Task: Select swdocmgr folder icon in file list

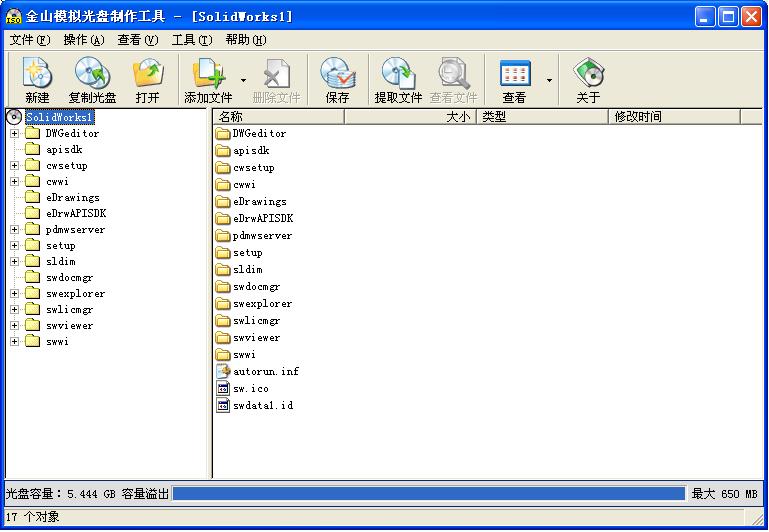Action: tap(223, 287)
